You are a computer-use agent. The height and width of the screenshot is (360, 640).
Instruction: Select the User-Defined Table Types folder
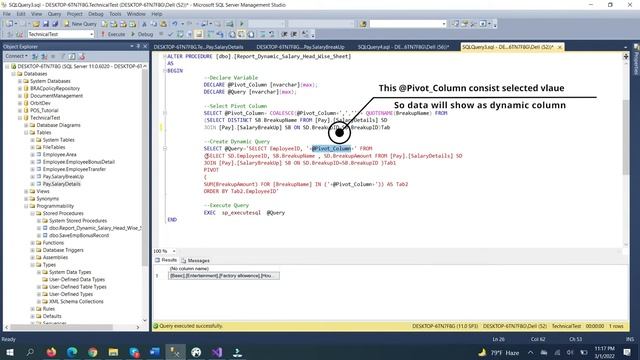78,287
